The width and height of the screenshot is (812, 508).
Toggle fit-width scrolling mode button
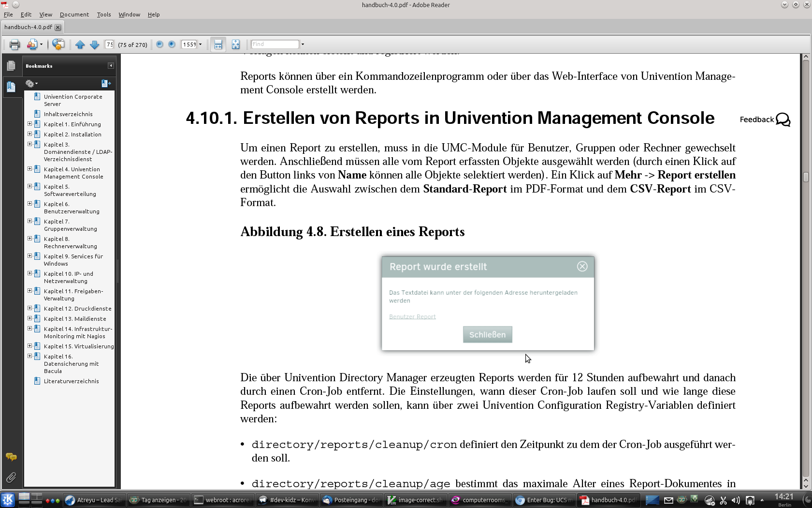pos(218,45)
